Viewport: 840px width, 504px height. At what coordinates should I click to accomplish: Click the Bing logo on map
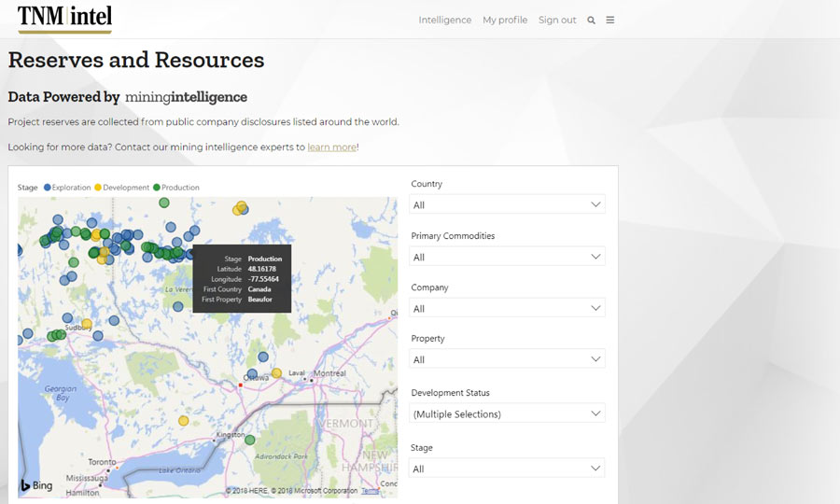37,485
